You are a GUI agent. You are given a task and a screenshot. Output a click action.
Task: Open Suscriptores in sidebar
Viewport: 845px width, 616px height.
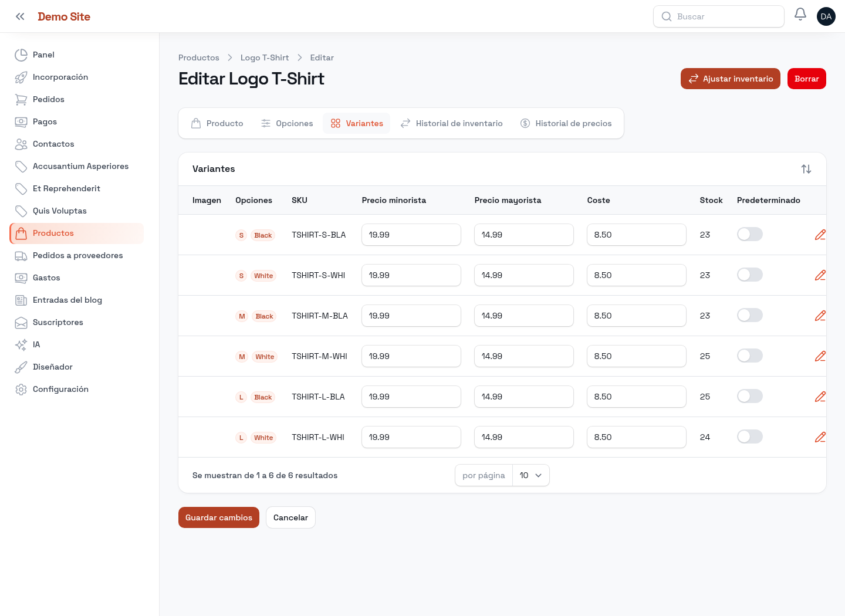tap(77, 322)
